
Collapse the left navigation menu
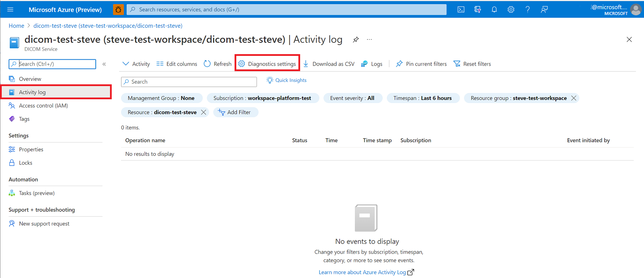(104, 64)
